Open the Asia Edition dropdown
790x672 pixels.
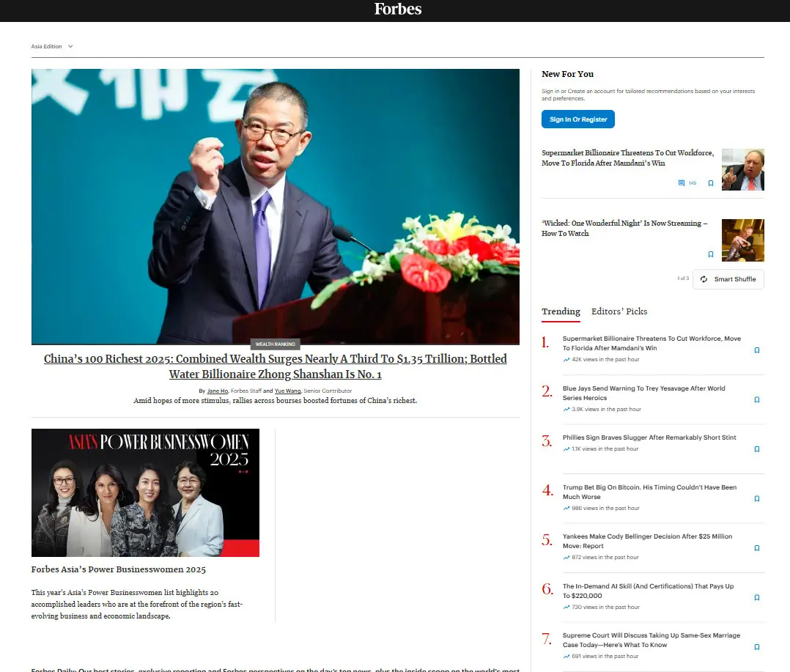pos(51,46)
